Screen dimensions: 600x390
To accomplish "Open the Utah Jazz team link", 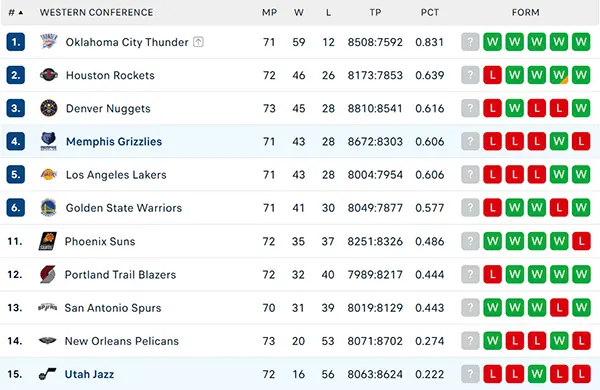I will click(89, 374).
